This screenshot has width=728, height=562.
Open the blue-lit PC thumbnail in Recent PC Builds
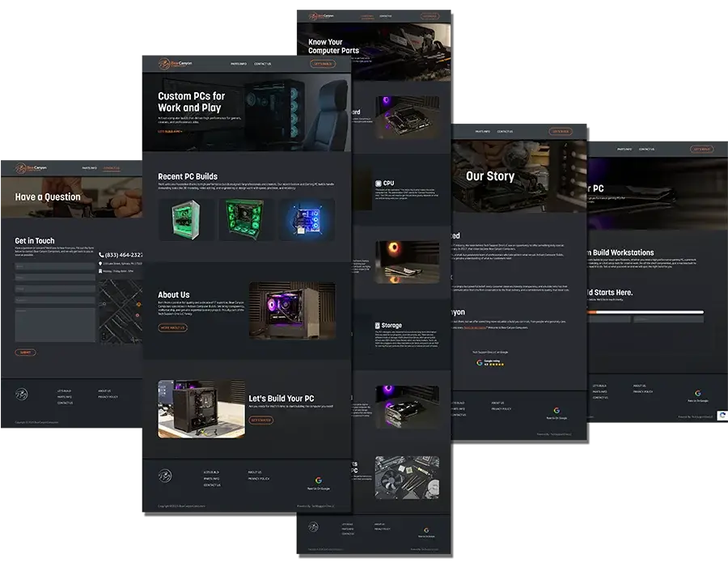307,220
